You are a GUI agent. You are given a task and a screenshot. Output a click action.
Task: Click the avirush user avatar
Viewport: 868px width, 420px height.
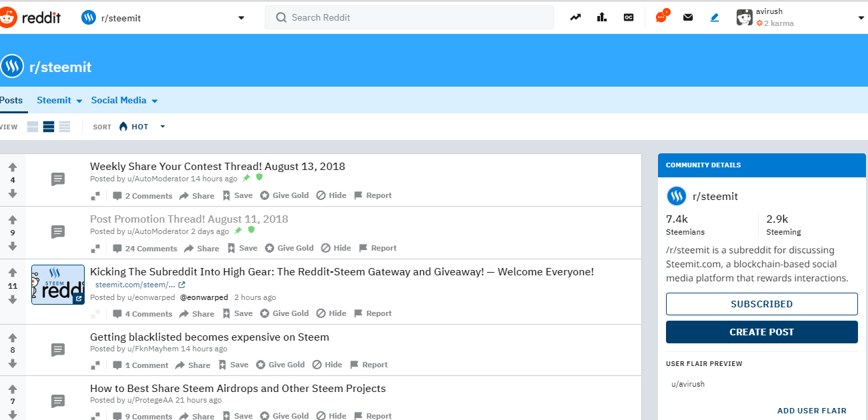point(745,17)
